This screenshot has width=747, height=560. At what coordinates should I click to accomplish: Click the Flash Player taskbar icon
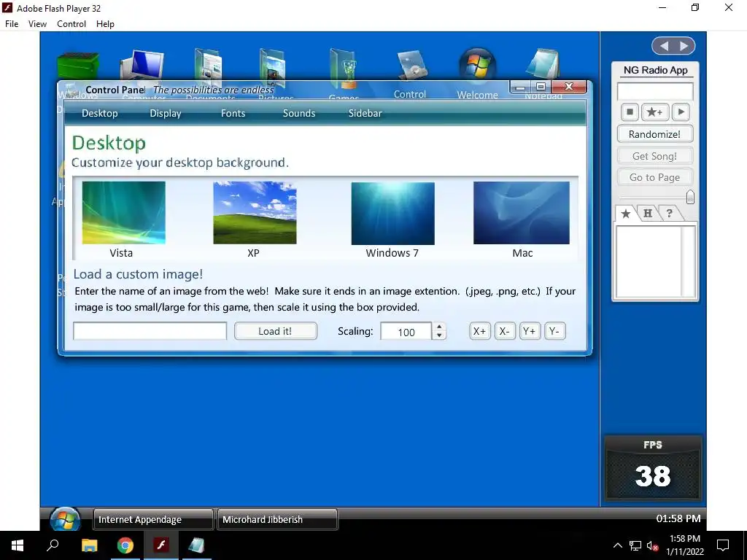pos(161,545)
